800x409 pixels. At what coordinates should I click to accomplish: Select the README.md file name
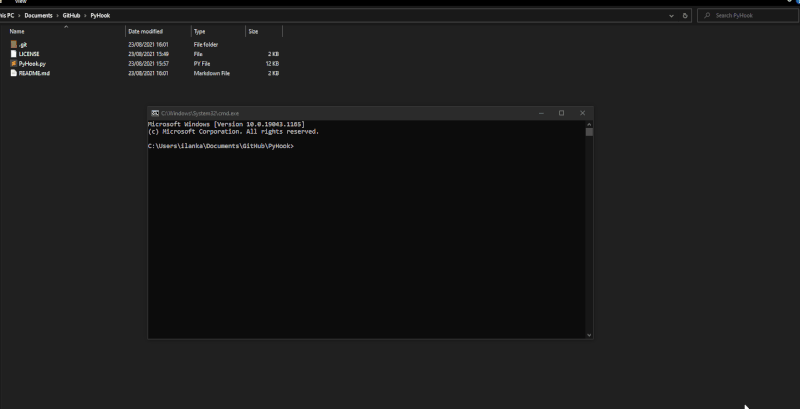pos(34,73)
